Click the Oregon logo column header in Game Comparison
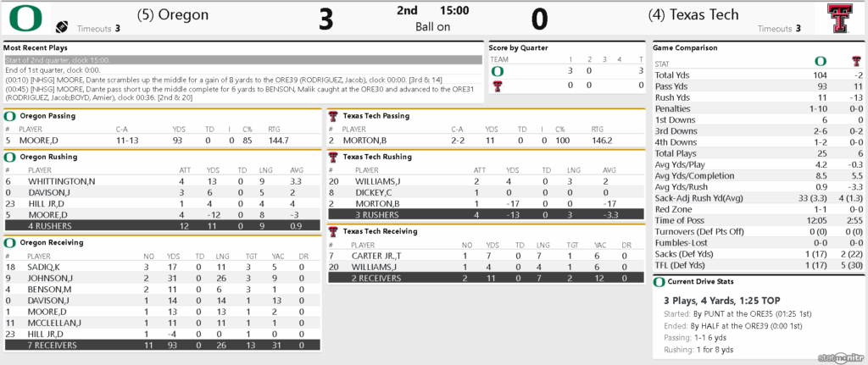 pyautogui.click(x=820, y=62)
